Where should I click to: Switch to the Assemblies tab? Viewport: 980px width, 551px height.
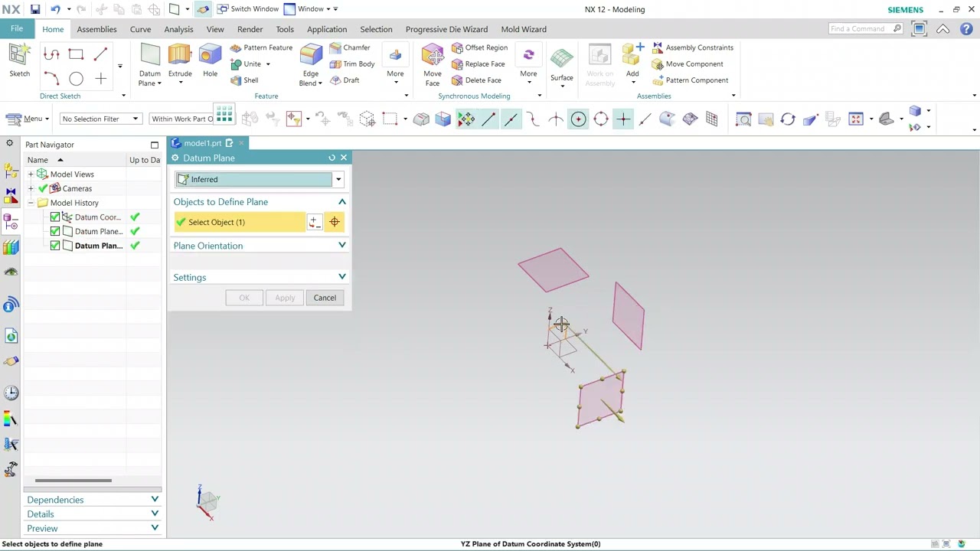coord(96,29)
